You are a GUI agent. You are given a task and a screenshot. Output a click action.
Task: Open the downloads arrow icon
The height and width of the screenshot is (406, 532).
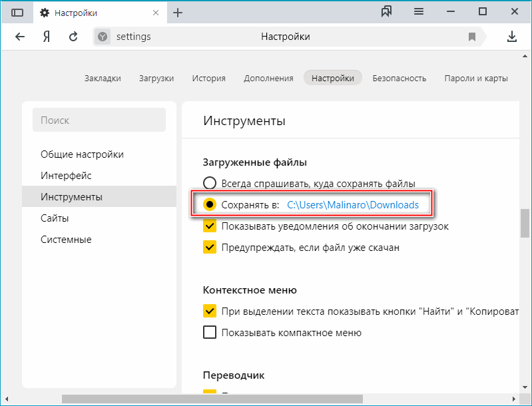[511, 37]
